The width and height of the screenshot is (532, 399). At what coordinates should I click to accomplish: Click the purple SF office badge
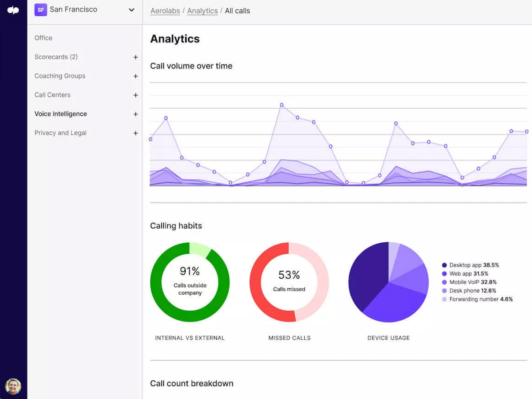(41, 10)
